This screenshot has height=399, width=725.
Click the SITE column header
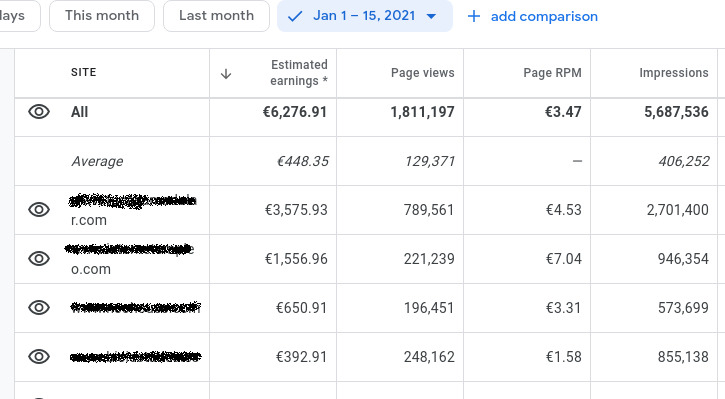[84, 72]
